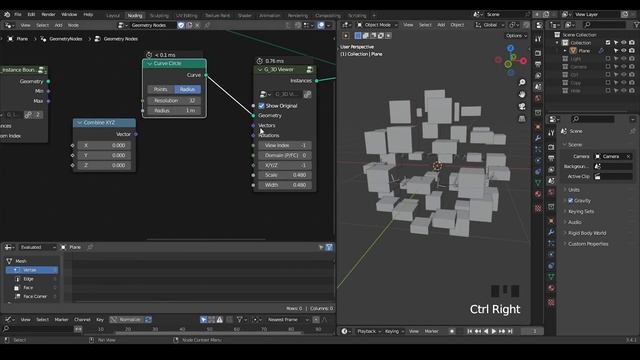Disable Plane render camera icon
Screen dimensions: 640x360
tap(631, 51)
